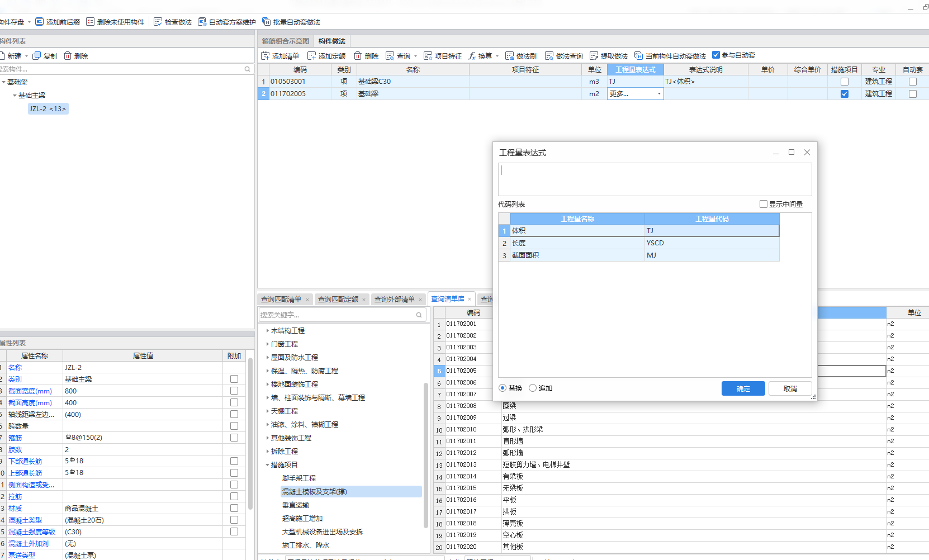The width and height of the screenshot is (929, 560).
Task: Switch to 箍筋组合示意图 tab
Action: click(286, 41)
